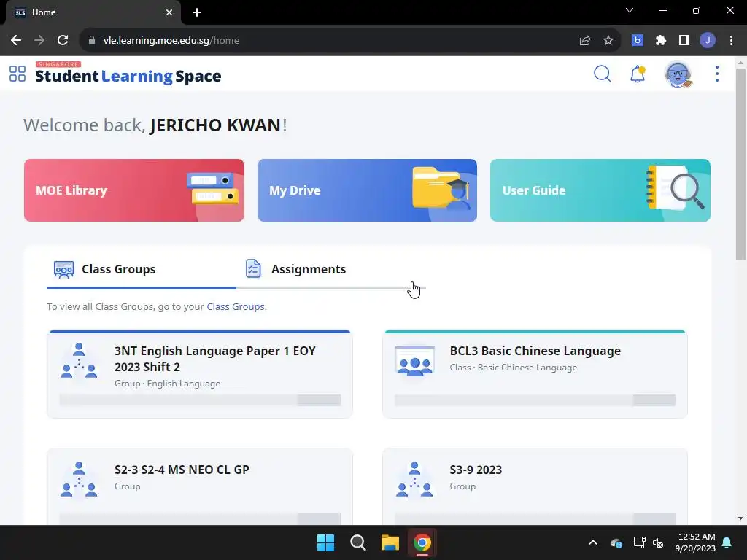This screenshot has width=747, height=560.
Task: Toggle the browser side panel icon
Action: (x=684, y=41)
